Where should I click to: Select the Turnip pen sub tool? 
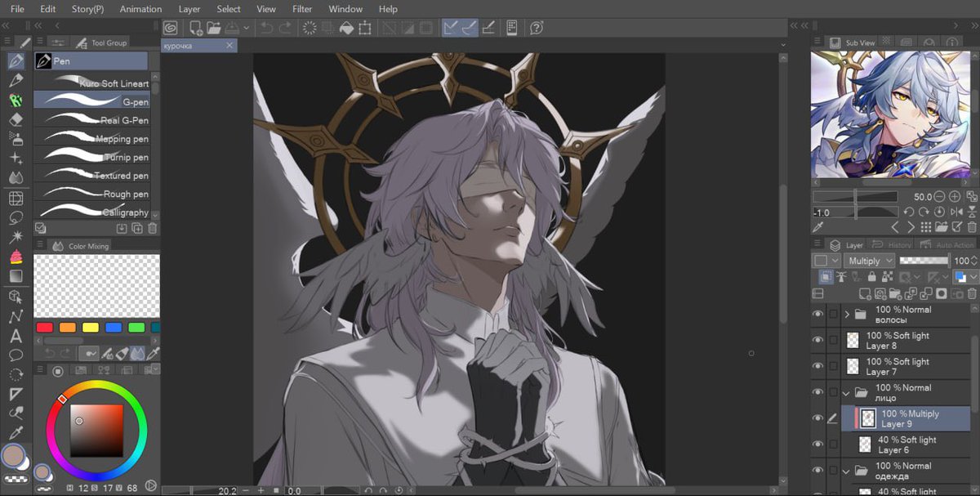click(x=91, y=157)
